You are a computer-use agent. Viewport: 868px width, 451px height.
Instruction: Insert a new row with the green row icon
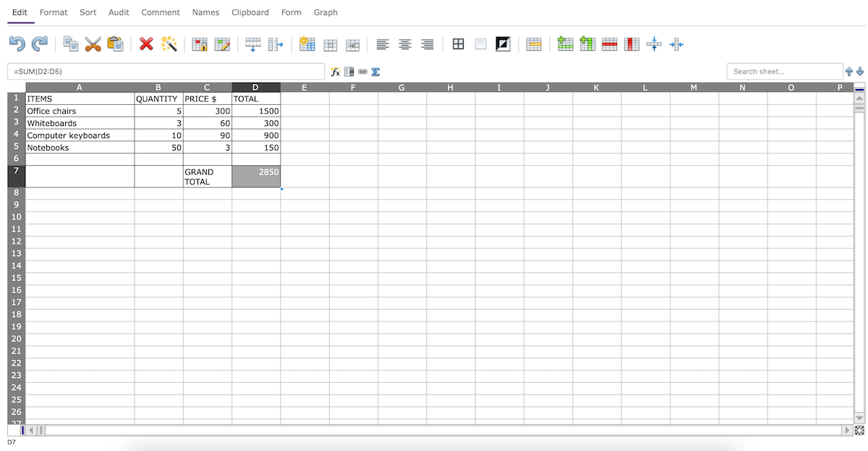(x=565, y=44)
